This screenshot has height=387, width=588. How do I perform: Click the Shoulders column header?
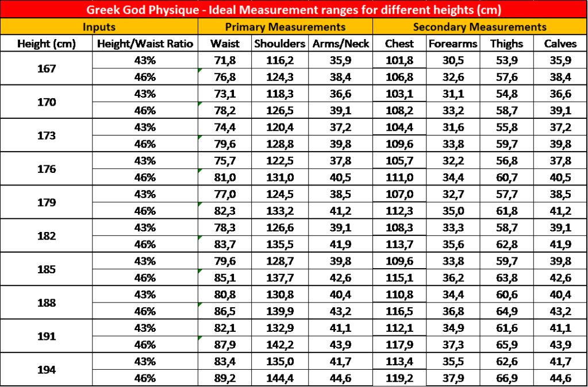pyautogui.click(x=280, y=44)
